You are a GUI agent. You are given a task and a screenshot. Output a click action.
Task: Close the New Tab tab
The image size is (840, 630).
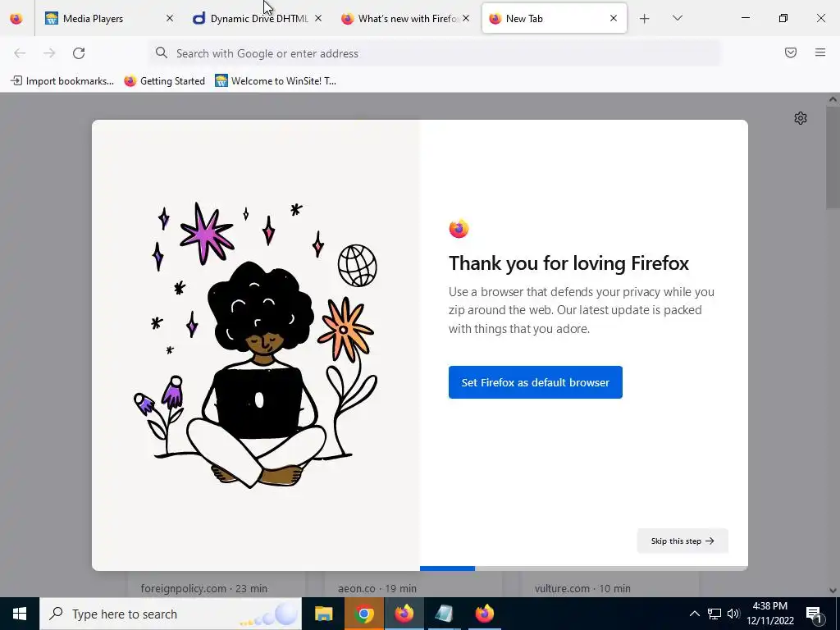click(x=614, y=18)
